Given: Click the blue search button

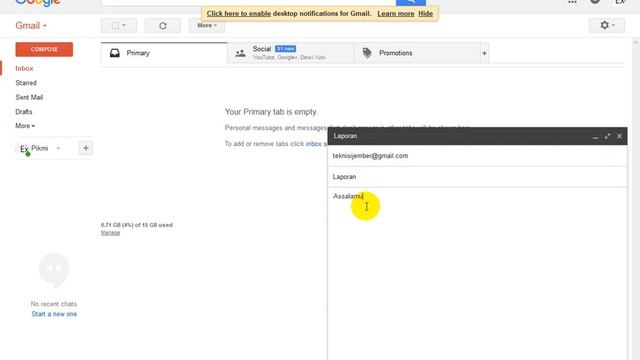Looking at the screenshot, I should (411, 2).
